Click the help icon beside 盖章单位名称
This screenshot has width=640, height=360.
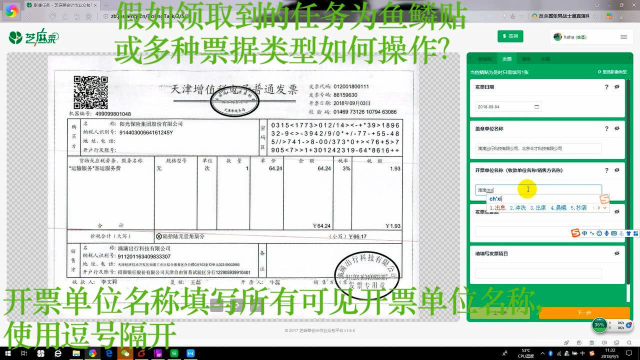coord(607,129)
